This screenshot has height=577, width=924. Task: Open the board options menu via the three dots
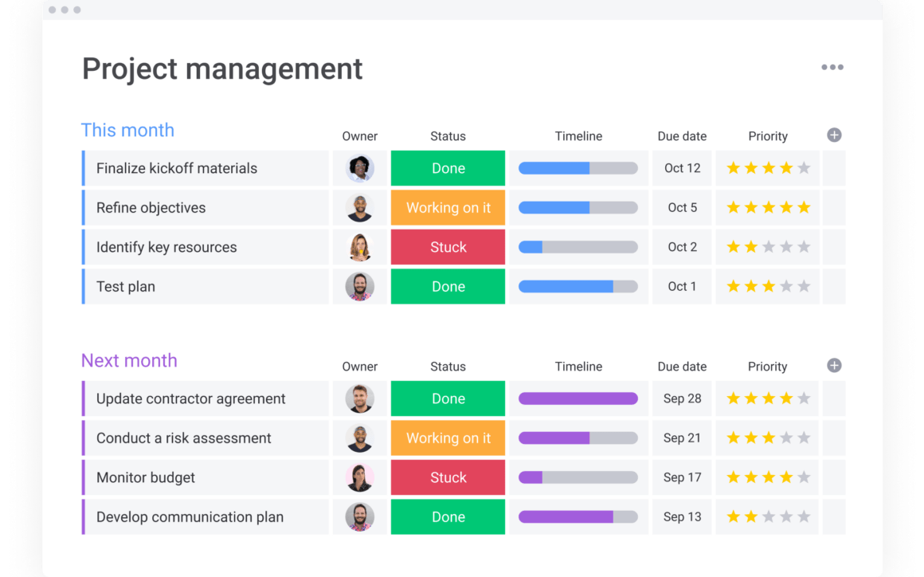tap(832, 67)
